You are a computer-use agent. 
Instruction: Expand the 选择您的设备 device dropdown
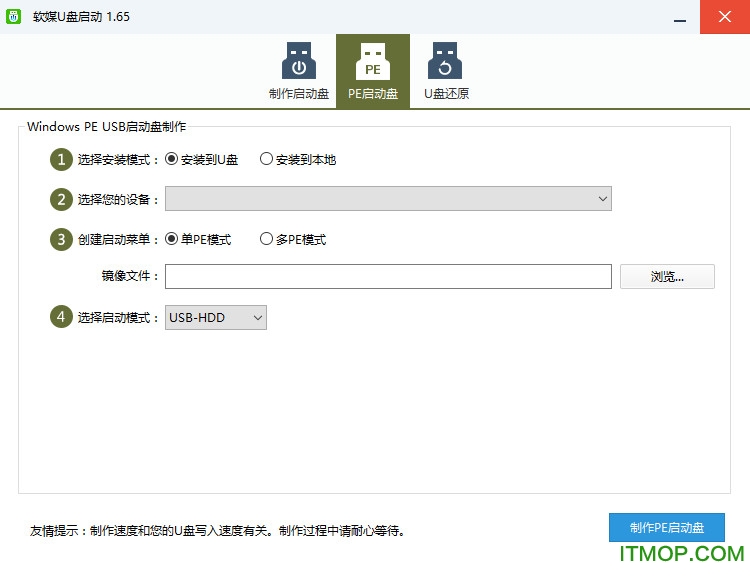pyautogui.click(x=388, y=199)
